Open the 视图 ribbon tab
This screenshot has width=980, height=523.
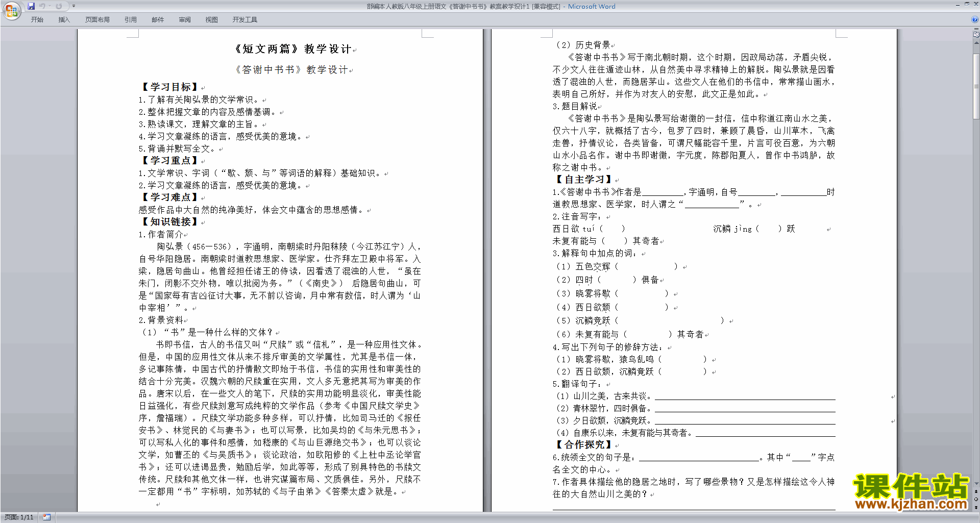click(212, 20)
